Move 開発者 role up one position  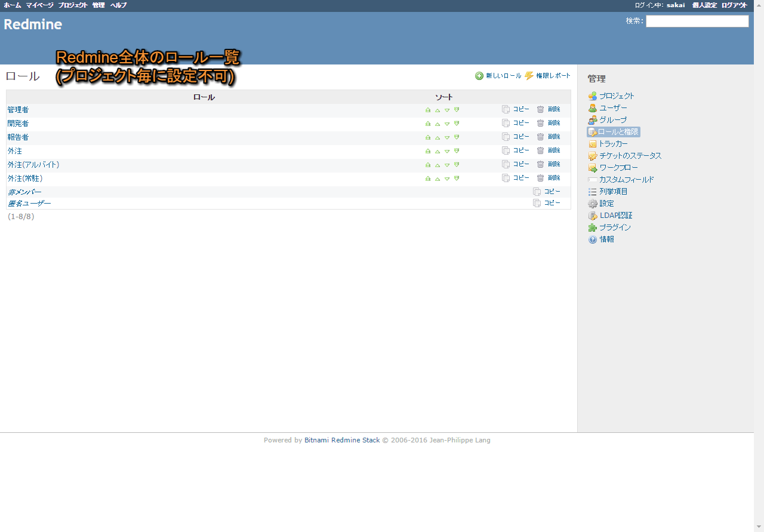(438, 124)
